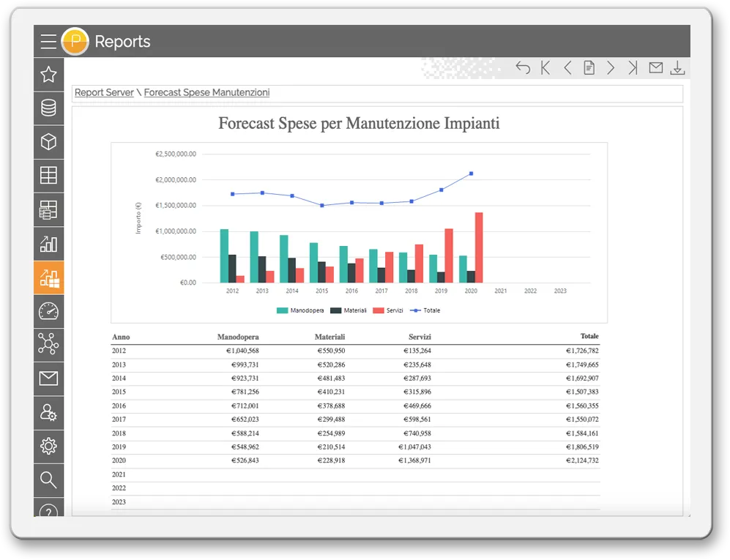Click the Report Server breadcrumb link
Viewport: 730px width, 560px height.
click(104, 93)
